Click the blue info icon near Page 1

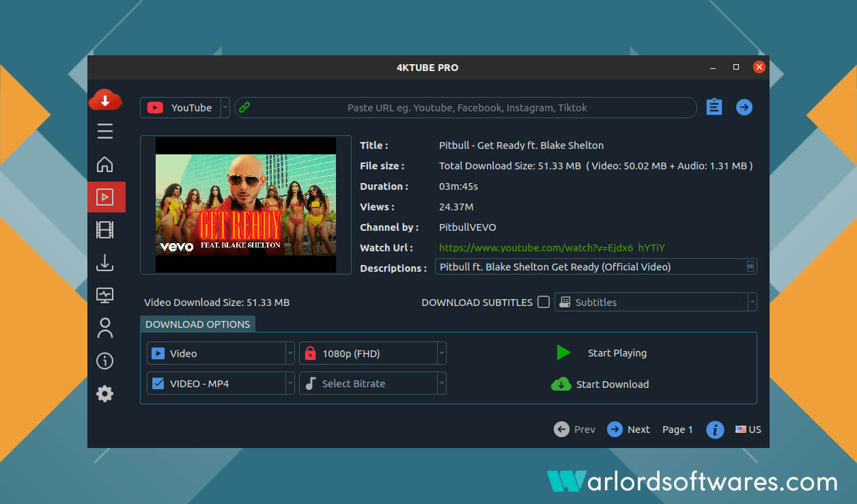pos(715,430)
